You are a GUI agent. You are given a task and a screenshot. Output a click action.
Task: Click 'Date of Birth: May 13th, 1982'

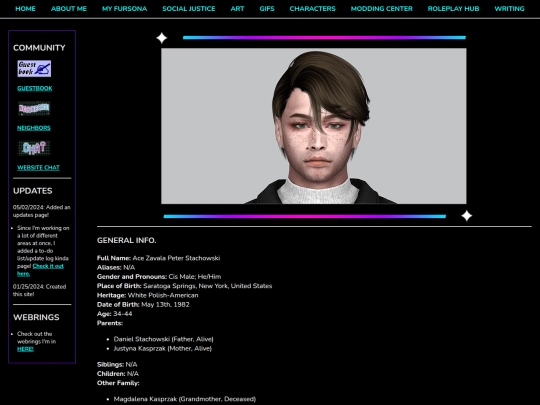[143, 305]
